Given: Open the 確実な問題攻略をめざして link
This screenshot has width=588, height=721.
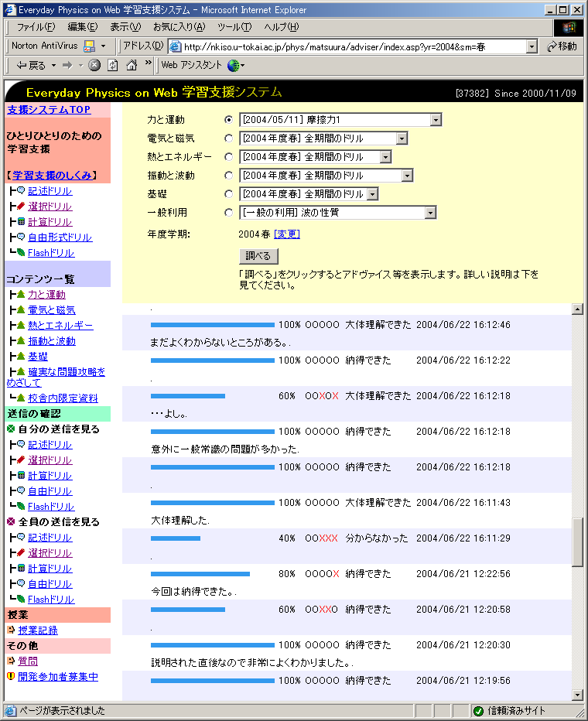Looking at the screenshot, I should click(56, 377).
